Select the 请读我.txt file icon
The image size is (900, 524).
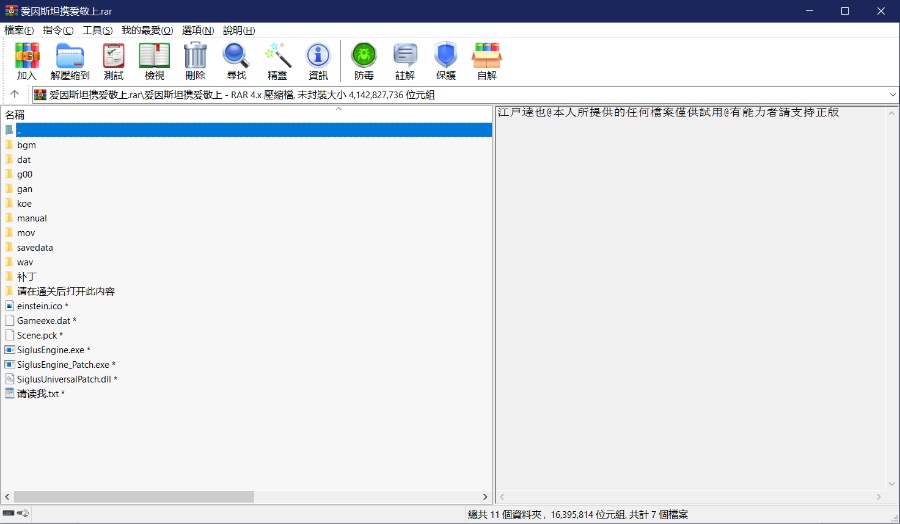point(9,393)
